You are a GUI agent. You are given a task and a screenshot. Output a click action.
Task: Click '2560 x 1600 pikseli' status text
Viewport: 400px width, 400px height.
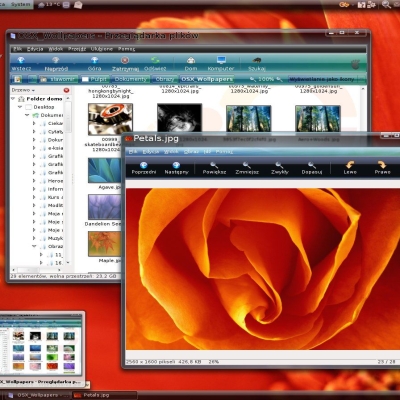150,362
